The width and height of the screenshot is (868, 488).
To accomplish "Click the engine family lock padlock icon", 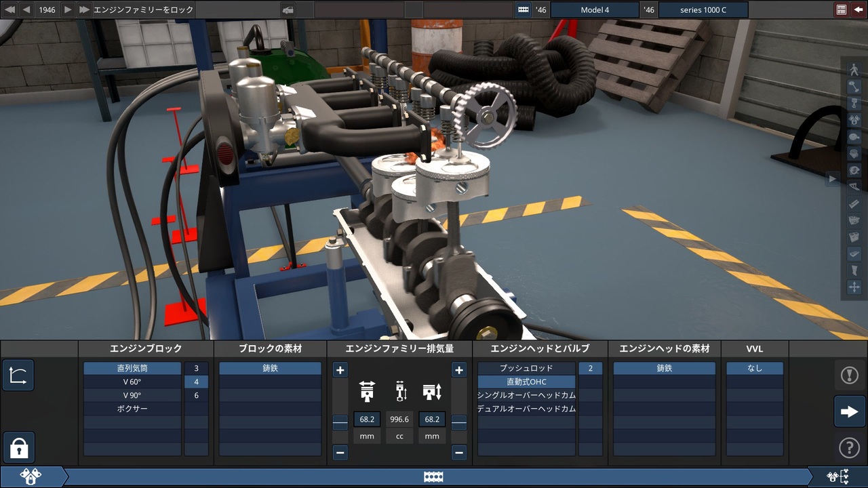I will pyautogui.click(x=19, y=447).
